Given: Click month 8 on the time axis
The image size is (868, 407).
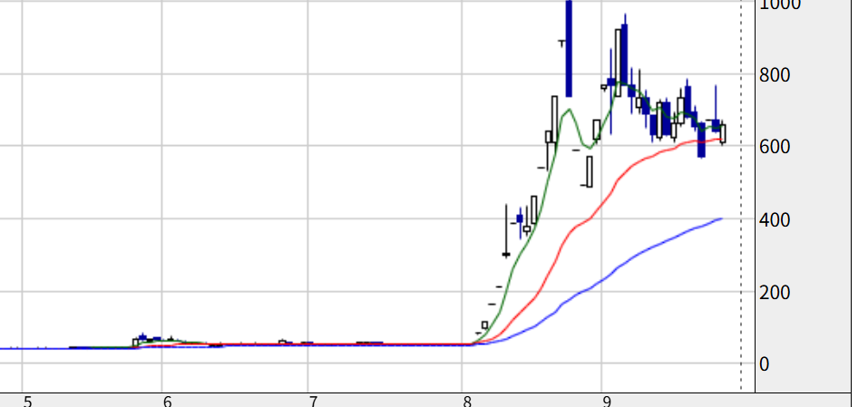Looking at the screenshot, I should [x=468, y=402].
